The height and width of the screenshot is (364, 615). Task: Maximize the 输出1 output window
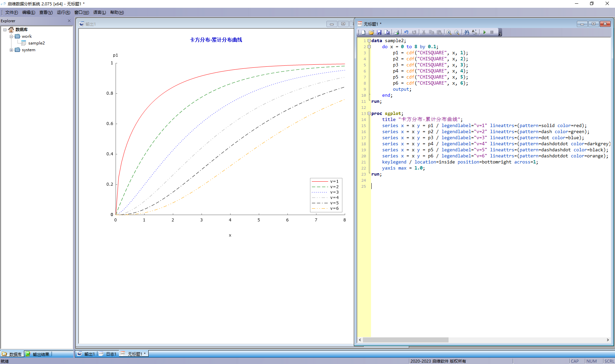click(x=343, y=24)
